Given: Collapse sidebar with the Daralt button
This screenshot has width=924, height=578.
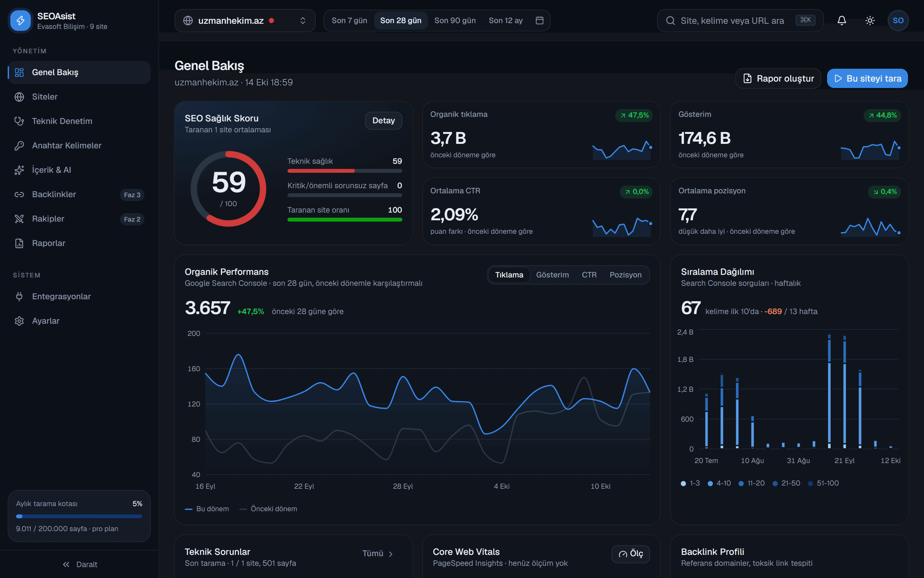Looking at the screenshot, I should coord(80,564).
